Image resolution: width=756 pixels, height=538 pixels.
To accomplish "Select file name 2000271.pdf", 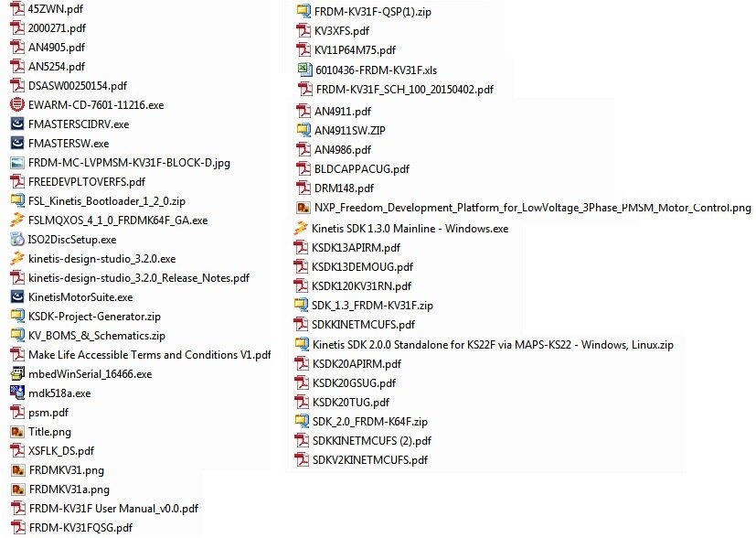I will (x=57, y=28).
